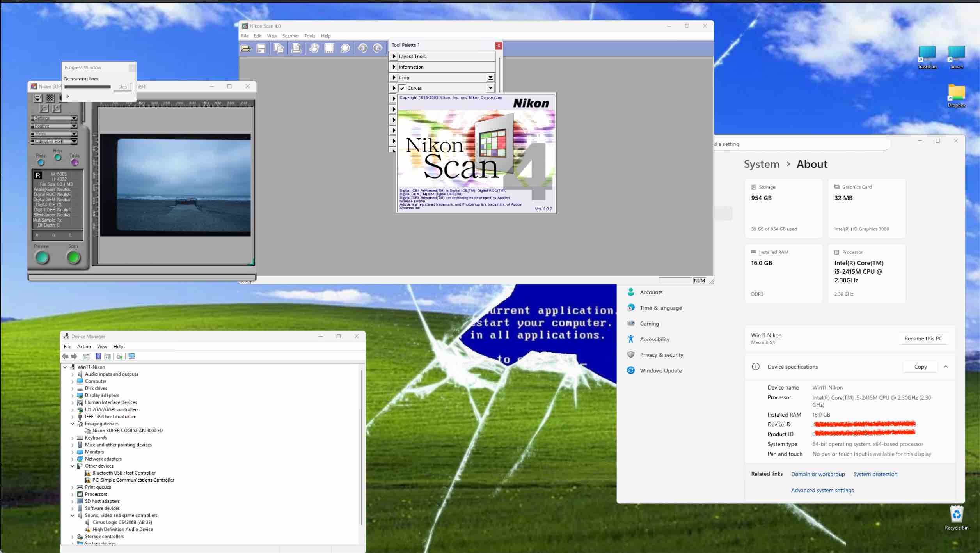Open Device Manager's Action menu
980x553 pixels.
click(84, 346)
